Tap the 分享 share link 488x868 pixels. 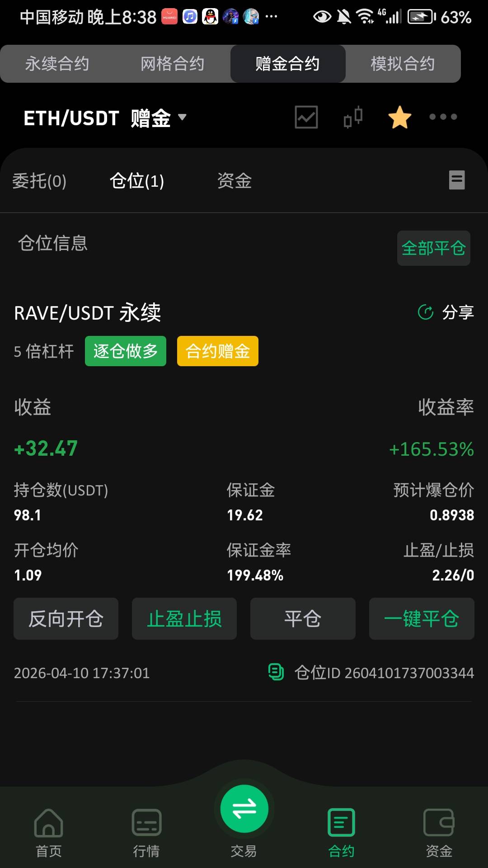click(458, 312)
